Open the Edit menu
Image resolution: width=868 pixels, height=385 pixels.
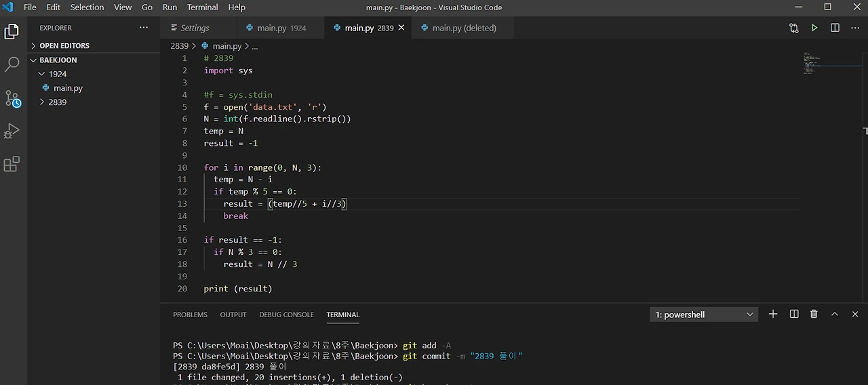coord(54,7)
